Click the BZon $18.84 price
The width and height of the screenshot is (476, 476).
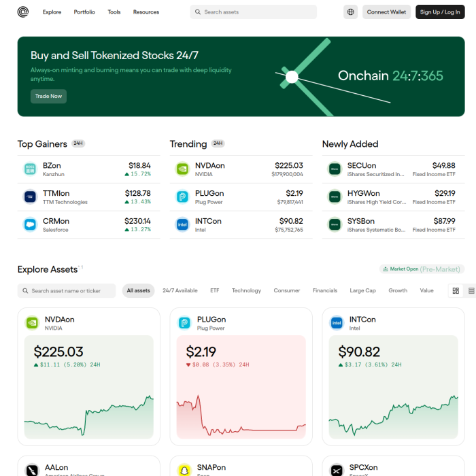point(139,165)
